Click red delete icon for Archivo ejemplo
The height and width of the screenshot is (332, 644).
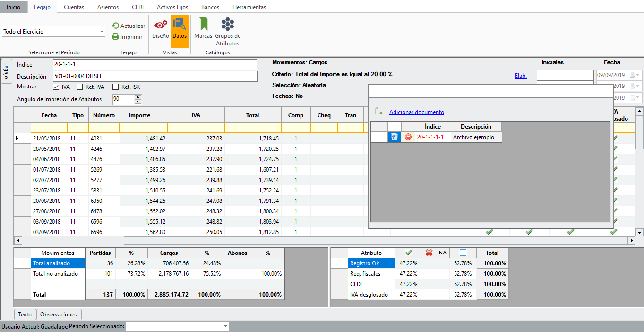point(408,137)
